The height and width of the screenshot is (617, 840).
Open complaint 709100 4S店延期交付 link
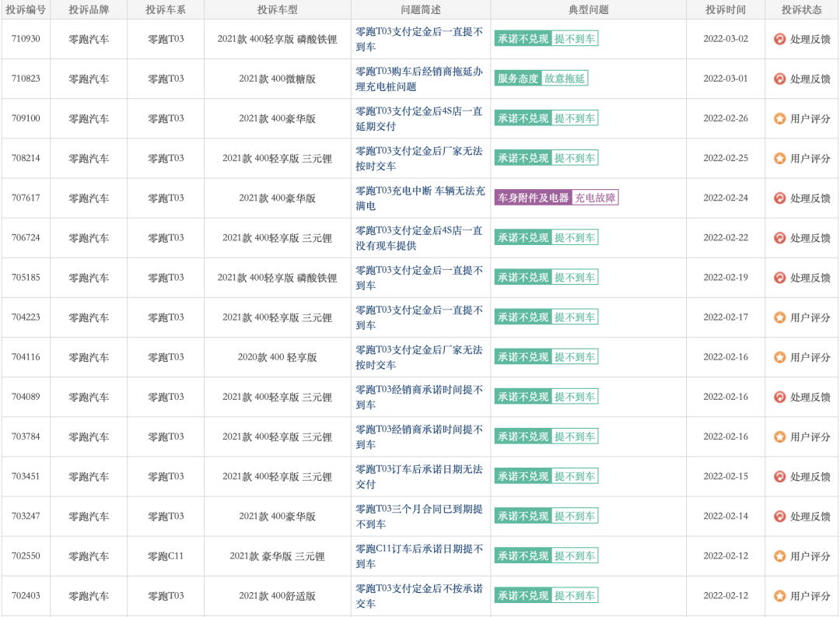tap(419, 118)
